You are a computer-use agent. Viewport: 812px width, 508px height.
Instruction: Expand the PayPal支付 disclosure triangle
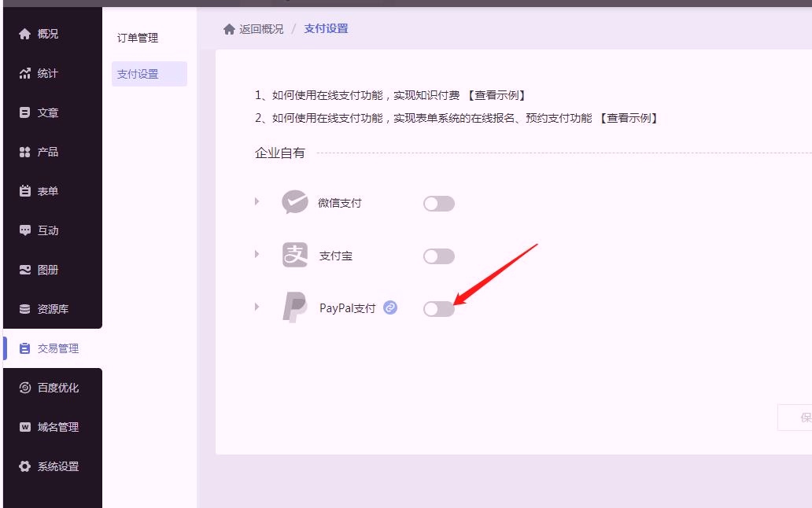coord(257,307)
